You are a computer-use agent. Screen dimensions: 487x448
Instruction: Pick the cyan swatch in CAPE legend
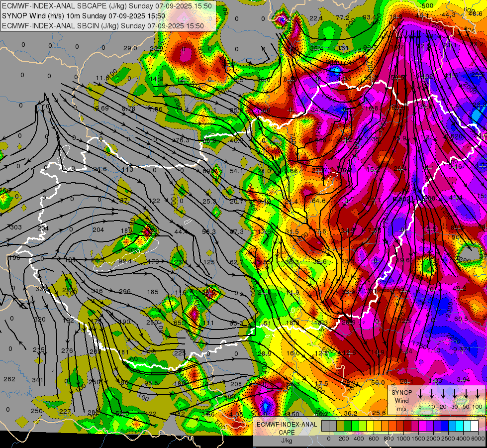[x=459, y=426]
